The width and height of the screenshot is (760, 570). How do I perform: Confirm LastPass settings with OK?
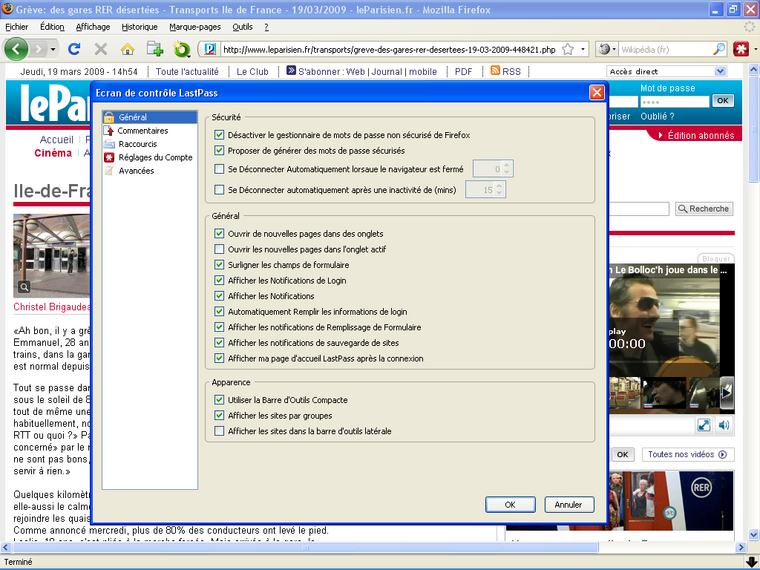point(510,505)
